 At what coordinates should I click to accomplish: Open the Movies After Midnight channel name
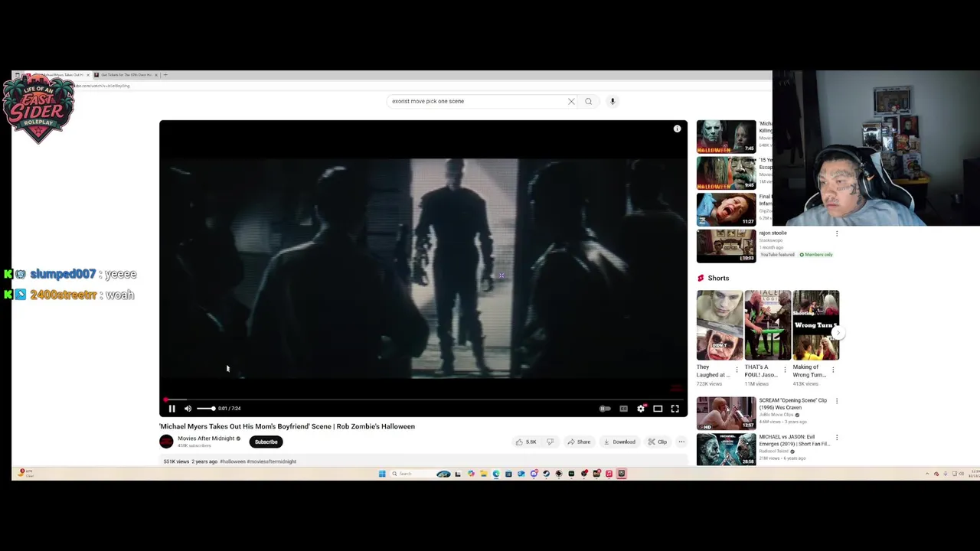click(206, 439)
